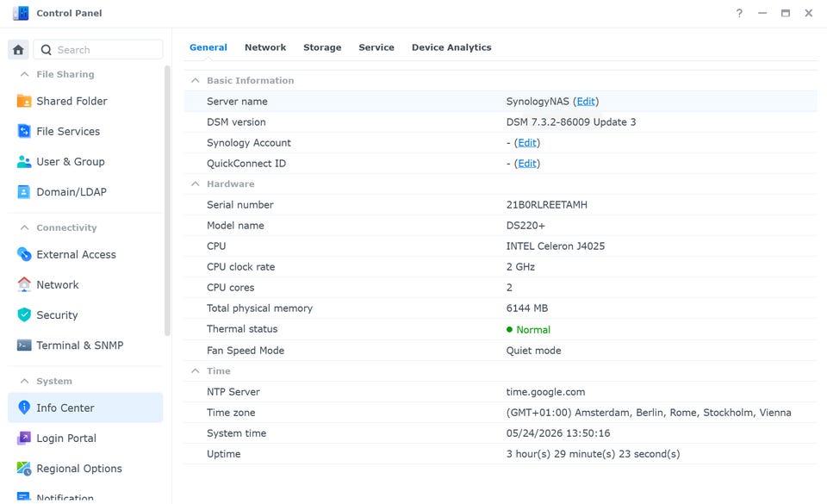The width and height of the screenshot is (827, 504).
Task: Select INTEL Celeron J4025 text
Action: point(556,246)
